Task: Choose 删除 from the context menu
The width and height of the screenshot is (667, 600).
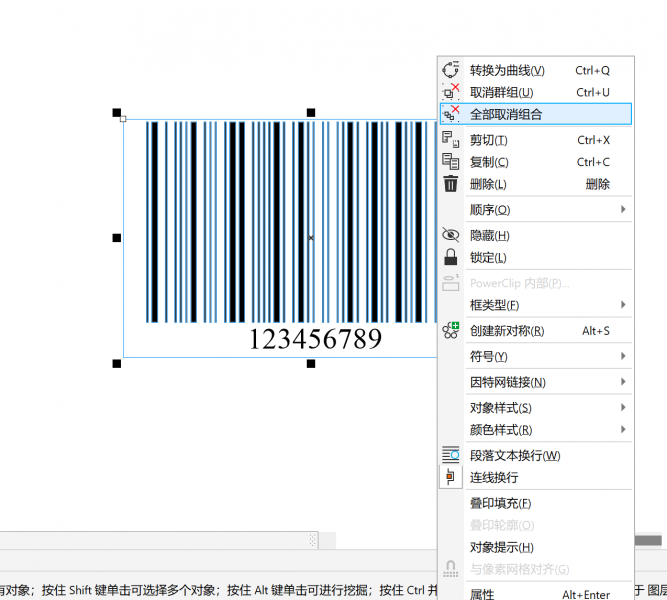Action: 536,184
